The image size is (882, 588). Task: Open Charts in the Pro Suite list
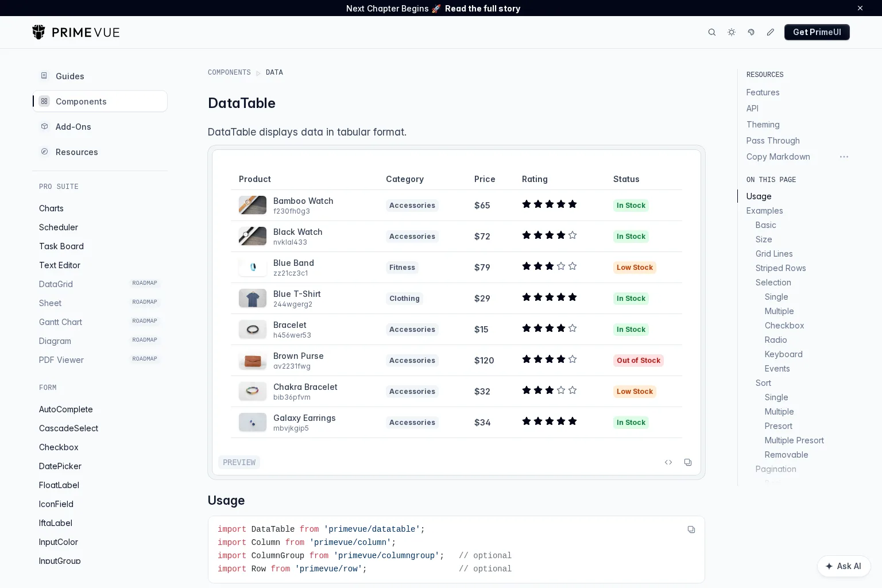tap(51, 208)
